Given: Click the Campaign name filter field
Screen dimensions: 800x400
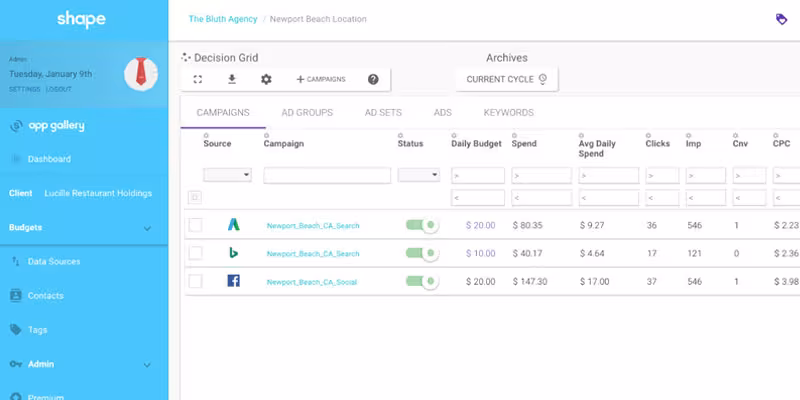Looking at the screenshot, I should click(x=327, y=176).
